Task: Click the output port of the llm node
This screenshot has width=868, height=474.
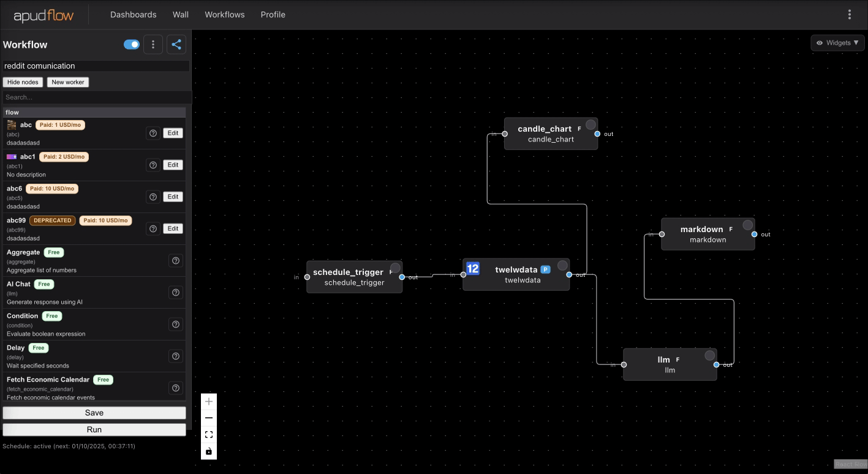Action: click(716, 364)
